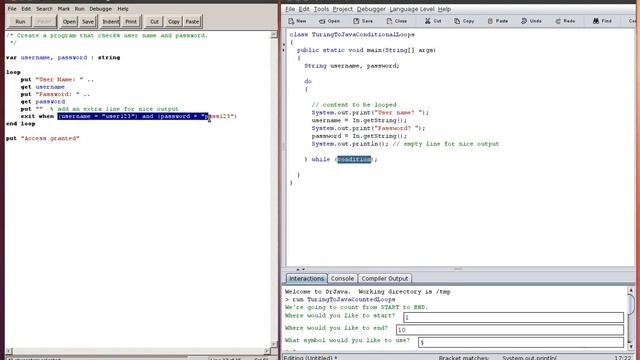The height and width of the screenshot is (360, 640).
Task: Click the Close icon in DrJava toolbar
Action: pyautogui.click(x=396, y=21)
